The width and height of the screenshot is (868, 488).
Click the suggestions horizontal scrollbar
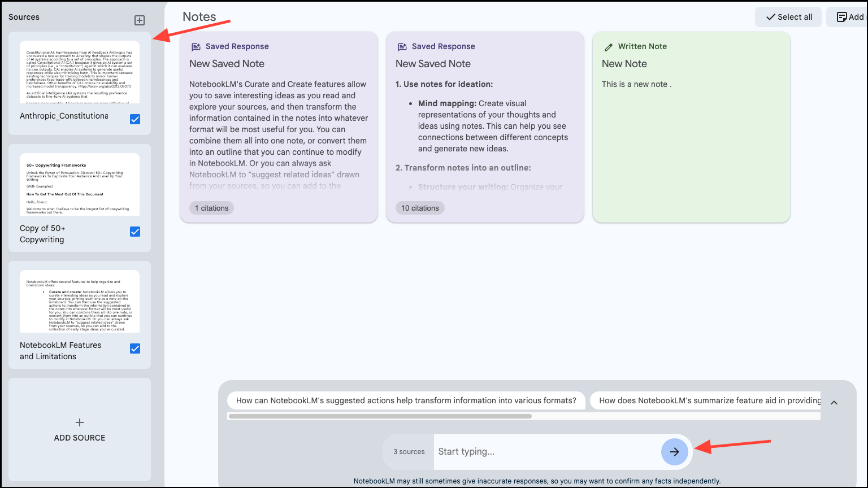point(380,416)
